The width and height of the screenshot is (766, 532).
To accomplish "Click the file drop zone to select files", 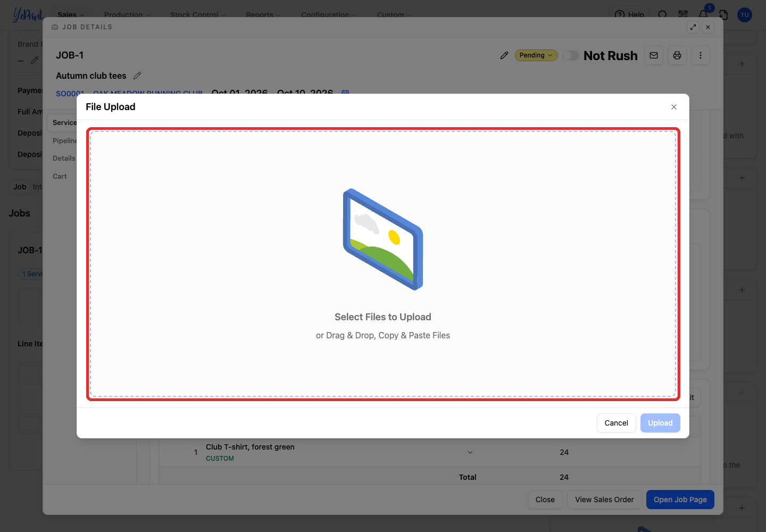I will [383, 264].
